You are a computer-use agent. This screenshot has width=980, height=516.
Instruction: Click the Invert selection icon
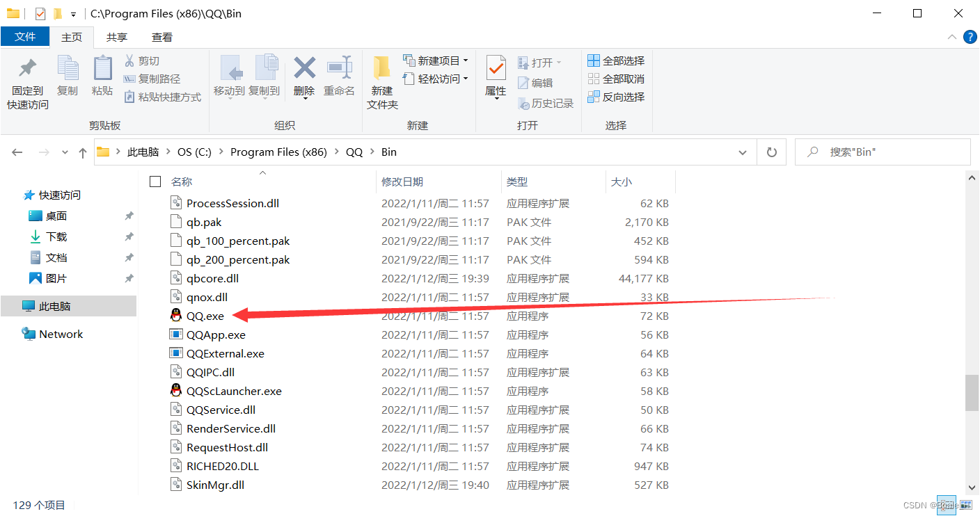click(x=594, y=97)
